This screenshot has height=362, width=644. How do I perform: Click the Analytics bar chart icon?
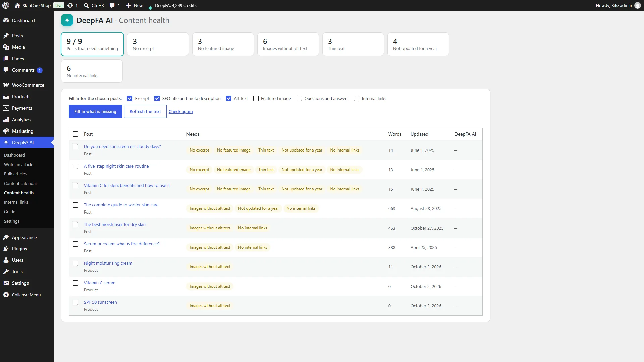tap(6, 120)
